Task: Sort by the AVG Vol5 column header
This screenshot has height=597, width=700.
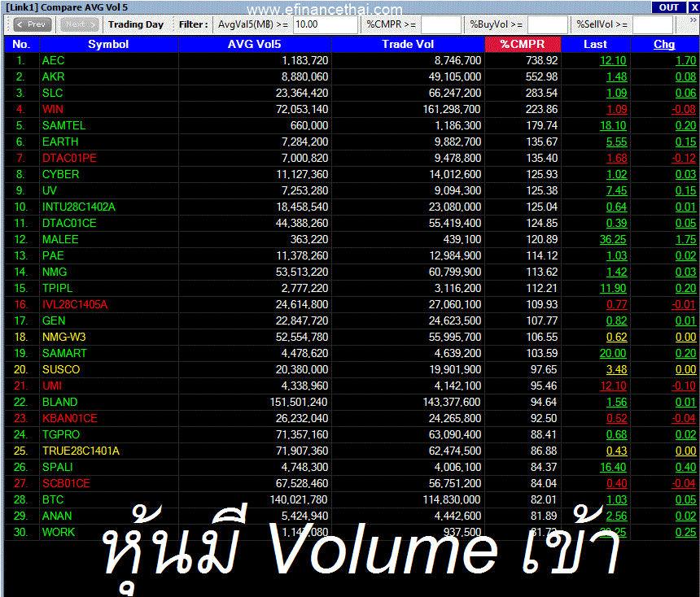Action: [x=255, y=44]
